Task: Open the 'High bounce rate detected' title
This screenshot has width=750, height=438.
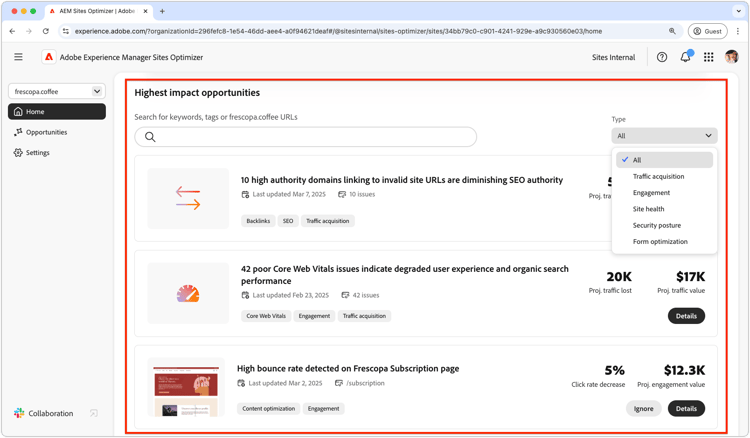Action: point(348,368)
